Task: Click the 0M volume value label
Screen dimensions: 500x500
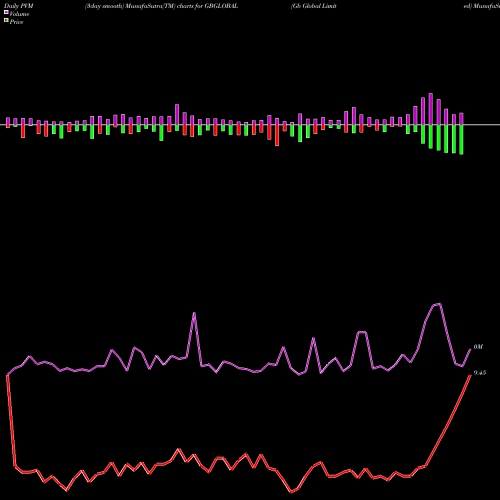Action: click(478, 347)
